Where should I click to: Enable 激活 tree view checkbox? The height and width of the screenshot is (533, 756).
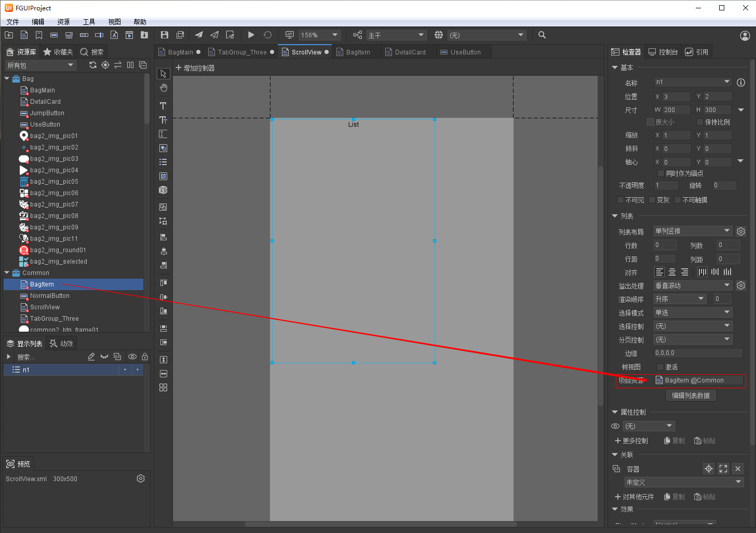pyautogui.click(x=660, y=367)
